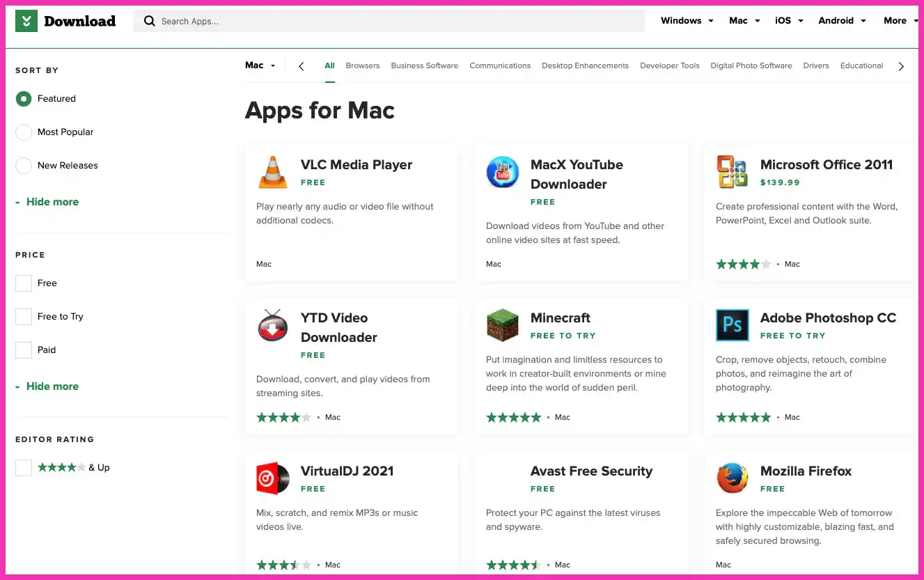Click the $139.99 price label
Image resolution: width=924 pixels, height=580 pixels.
780,182
